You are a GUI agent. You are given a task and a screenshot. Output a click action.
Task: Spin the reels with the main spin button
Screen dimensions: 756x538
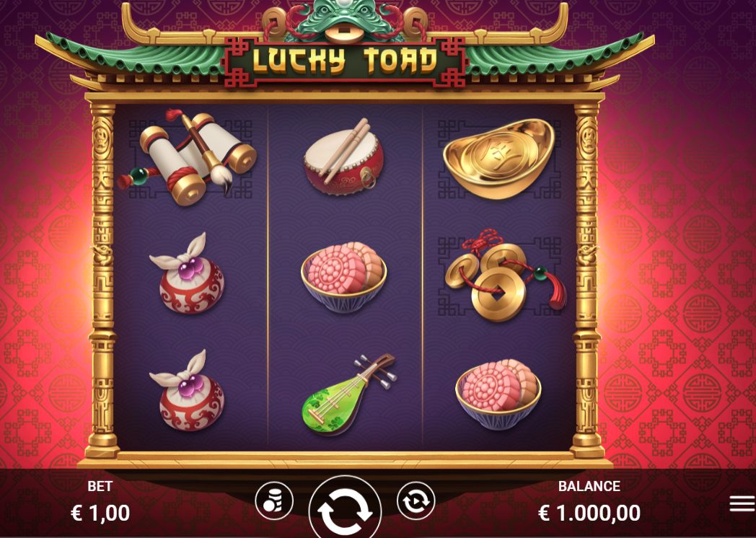click(x=345, y=508)
